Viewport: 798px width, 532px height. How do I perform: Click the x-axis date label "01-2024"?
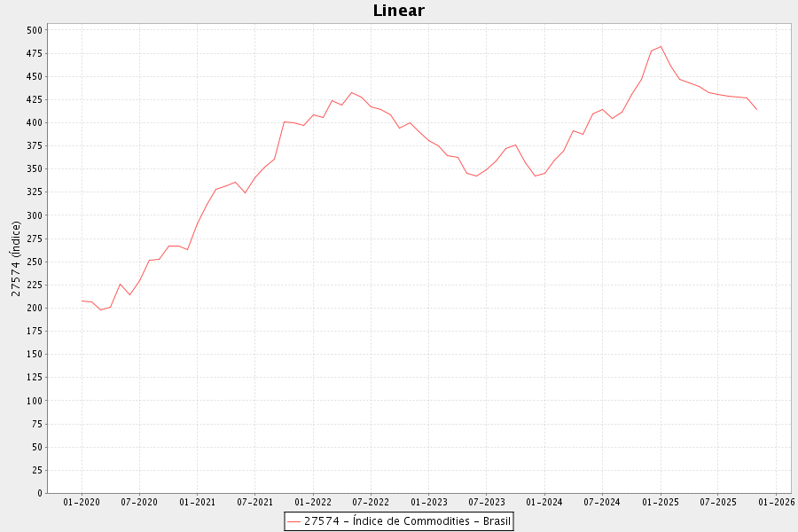544,503
